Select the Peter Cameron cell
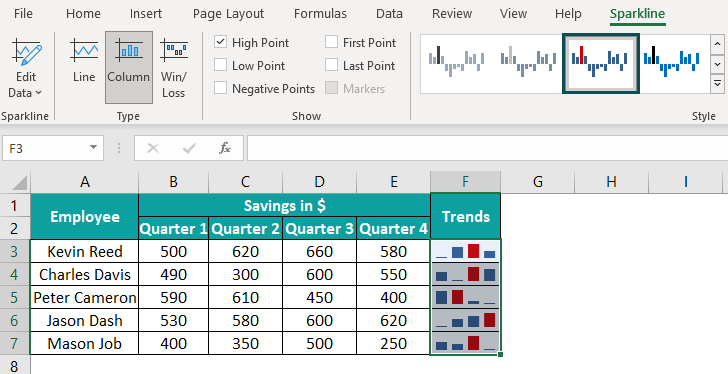Viewport: 728px width, 374px height. [x=84, y=297]
